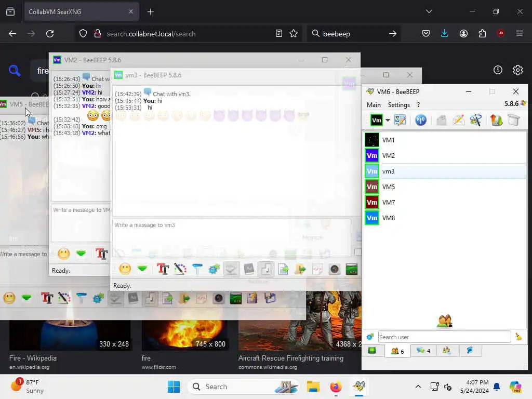Bookmark this page with the star icon

294,33
